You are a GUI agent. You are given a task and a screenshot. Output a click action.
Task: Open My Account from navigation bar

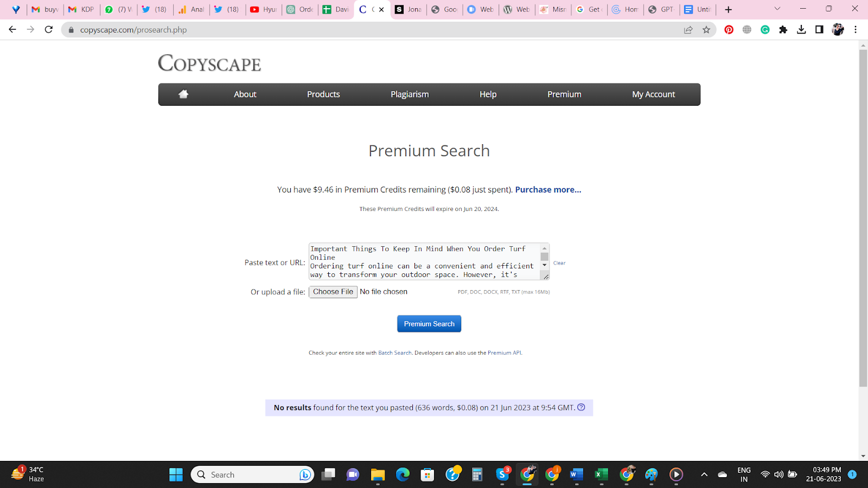tap(653, 94)
